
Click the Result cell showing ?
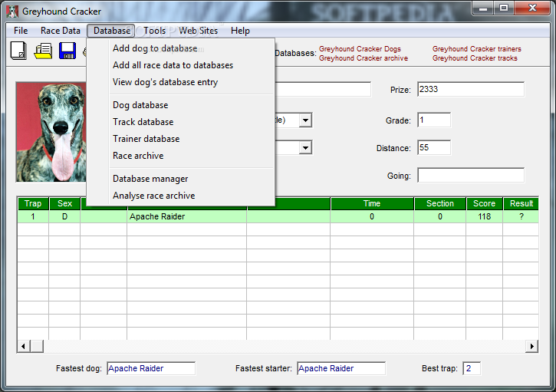[x=521, y=217]
